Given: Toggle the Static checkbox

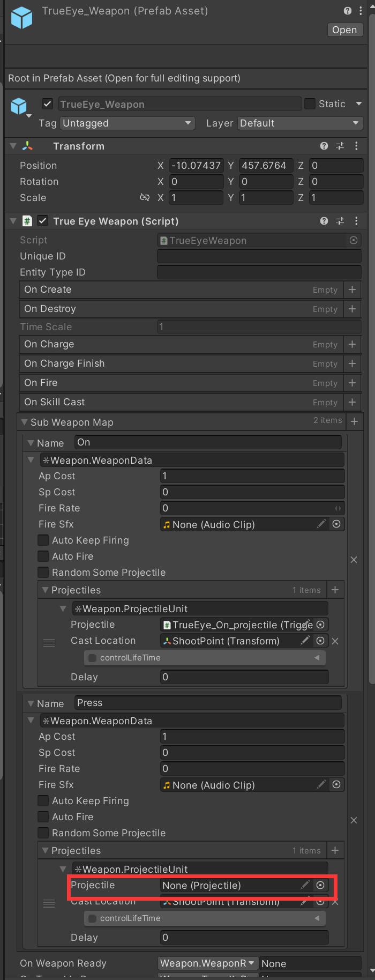Looking at the screenshot, I should coord(310,103).
